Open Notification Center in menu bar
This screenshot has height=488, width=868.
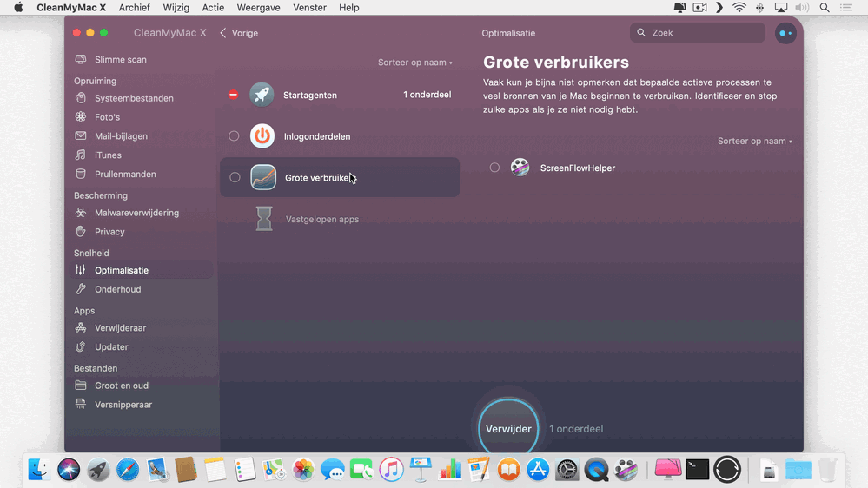click(846, 8)
